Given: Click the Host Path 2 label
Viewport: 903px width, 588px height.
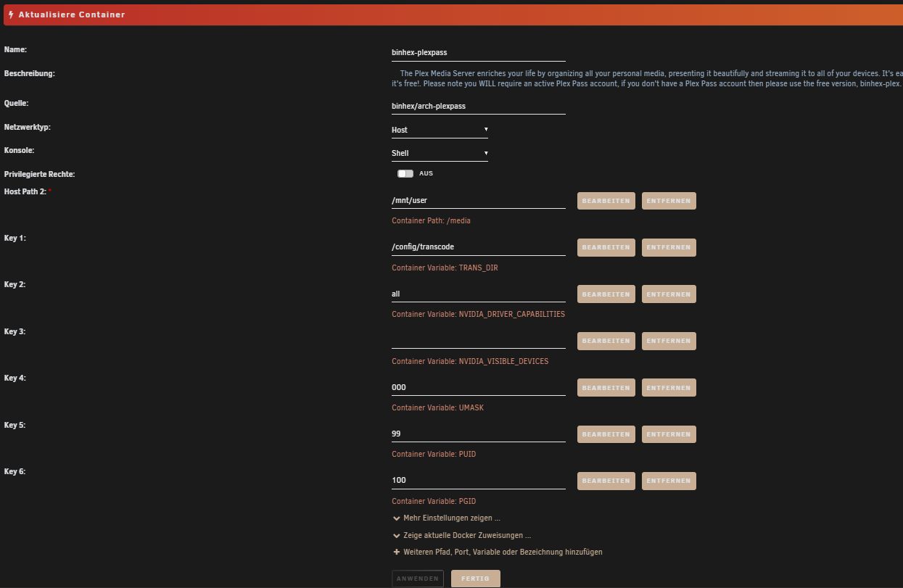Looking at the screenshot, I should 25,191.
